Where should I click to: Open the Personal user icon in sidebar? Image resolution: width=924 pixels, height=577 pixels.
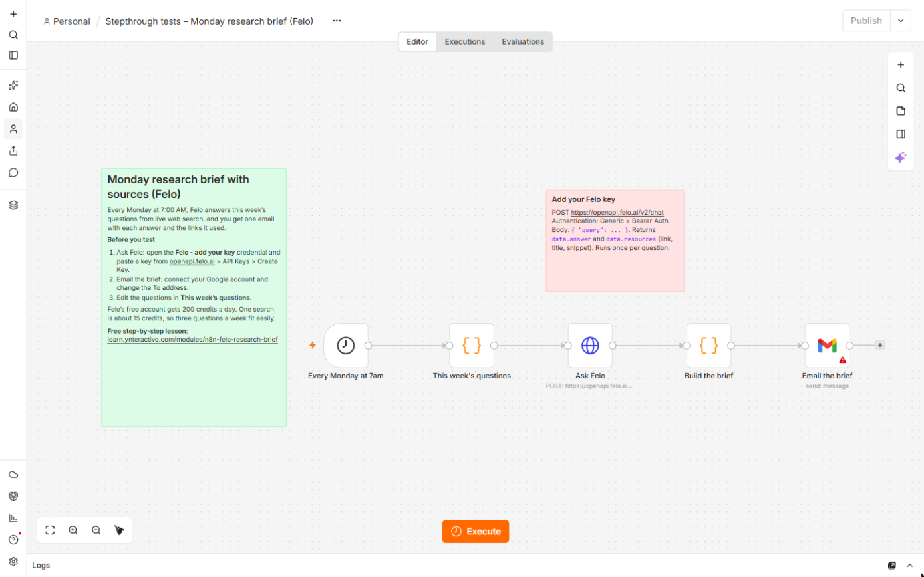tap(13, 129)
